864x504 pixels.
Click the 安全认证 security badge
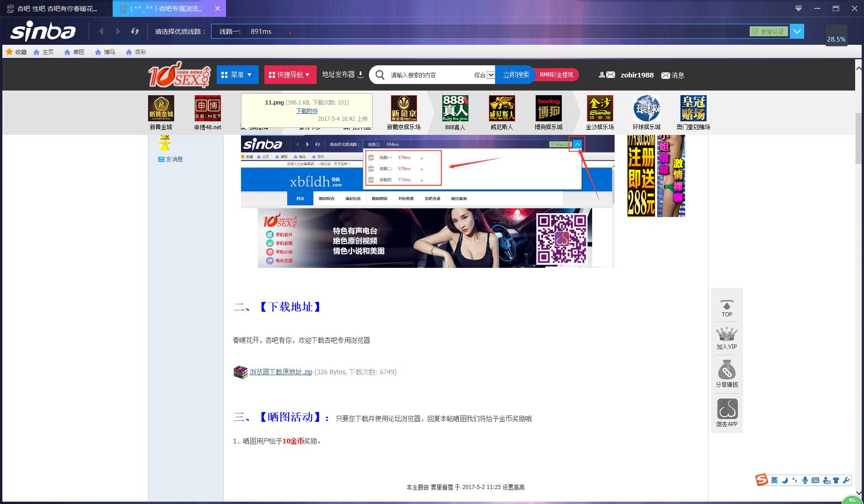coord(769,31)
